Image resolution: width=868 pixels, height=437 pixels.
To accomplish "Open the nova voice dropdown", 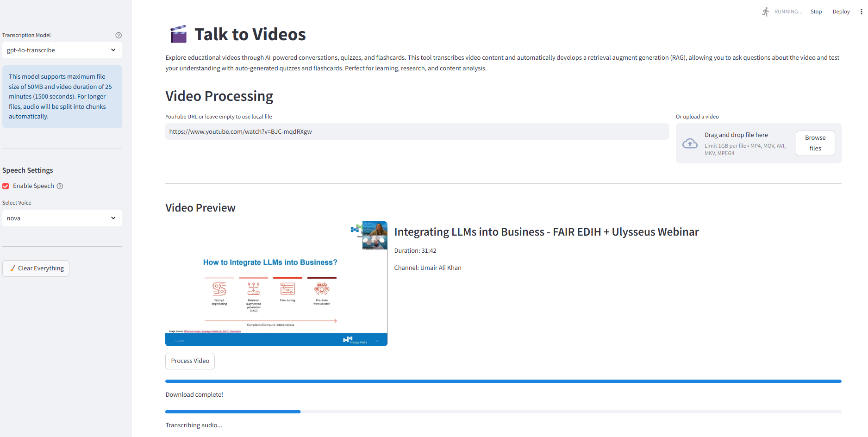I will [x=62, y=218].
